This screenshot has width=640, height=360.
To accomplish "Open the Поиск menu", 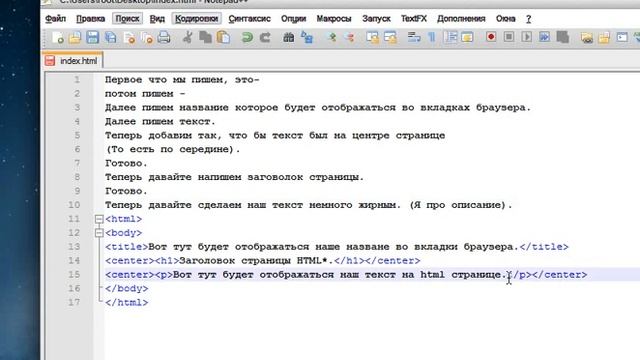I will tap(127, 19).
